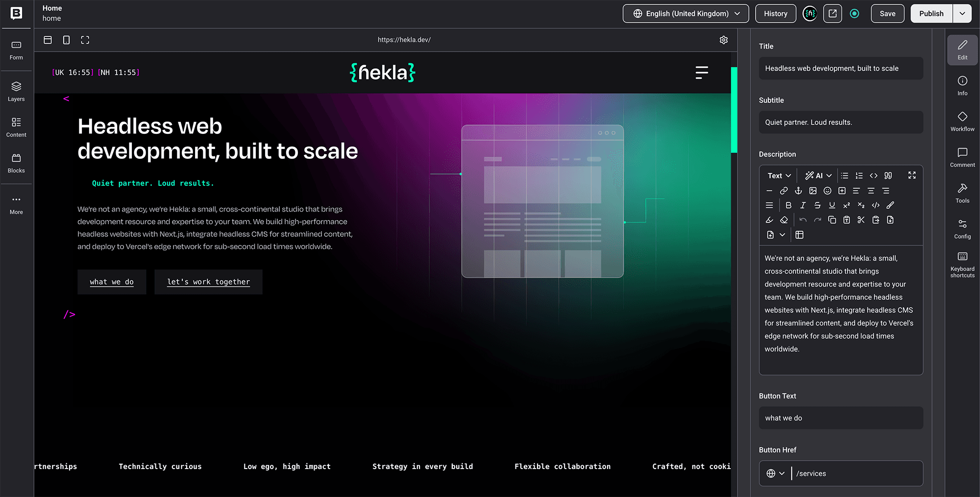Open the Workflow panel
The height and width of the screenshot is (497, 980).
click(962, 122)
